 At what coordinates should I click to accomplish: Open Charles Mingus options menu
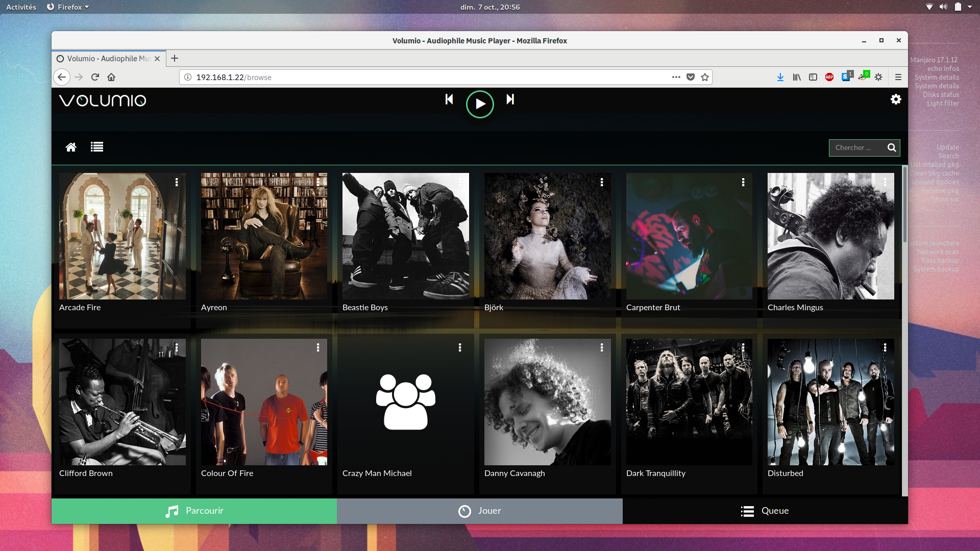tap(885, 182)
